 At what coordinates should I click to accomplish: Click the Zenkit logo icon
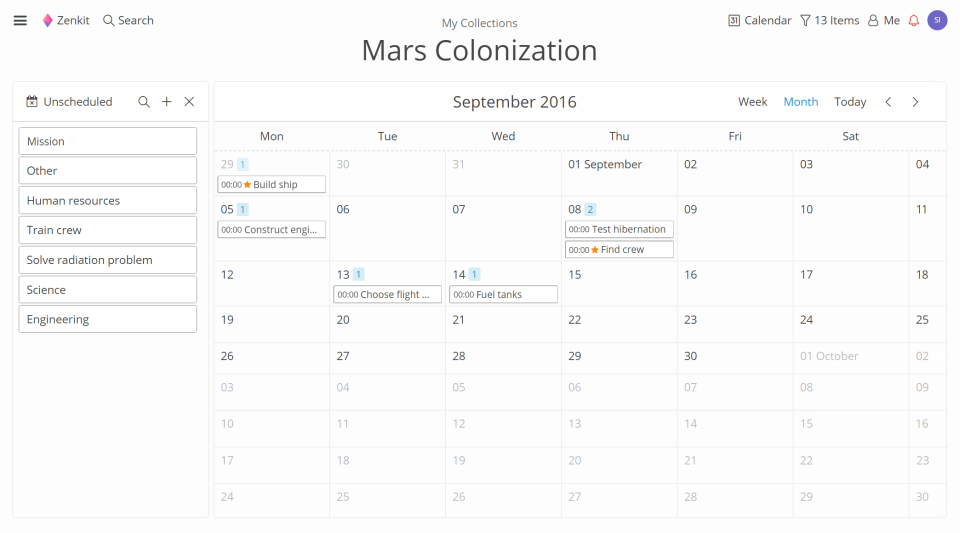pyautogui.click(x=47, y=20)
